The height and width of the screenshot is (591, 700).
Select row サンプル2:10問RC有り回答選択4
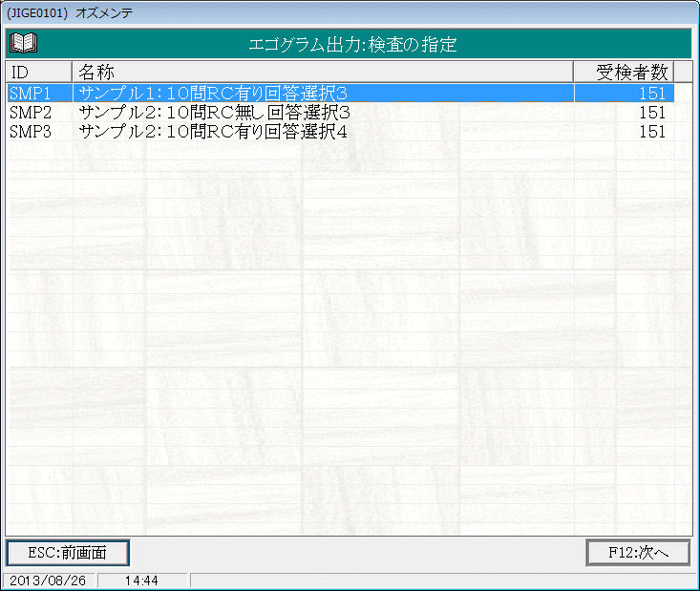pos(340,132)
